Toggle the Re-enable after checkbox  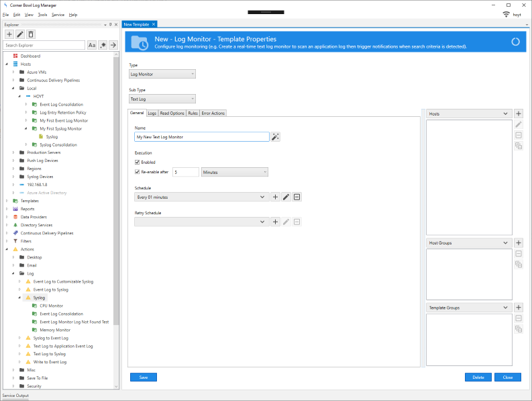point(137,172)
